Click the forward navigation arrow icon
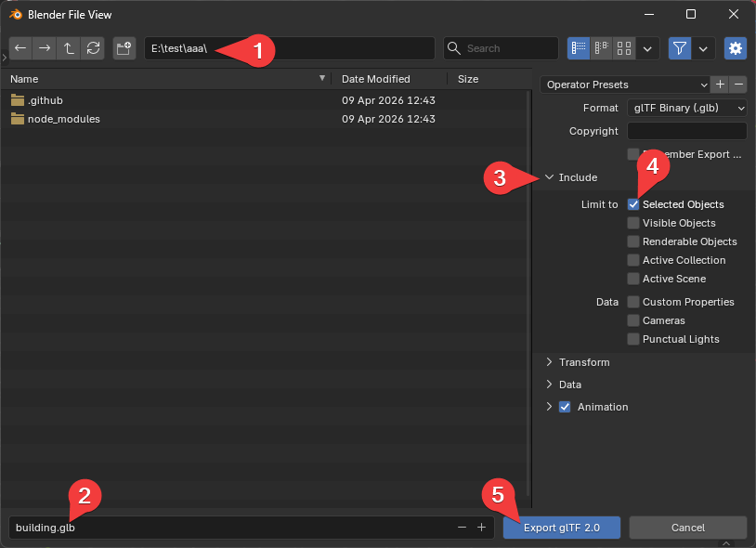This screenshot has height=548, width=756. pyautogui.click(x=45, y=48)
